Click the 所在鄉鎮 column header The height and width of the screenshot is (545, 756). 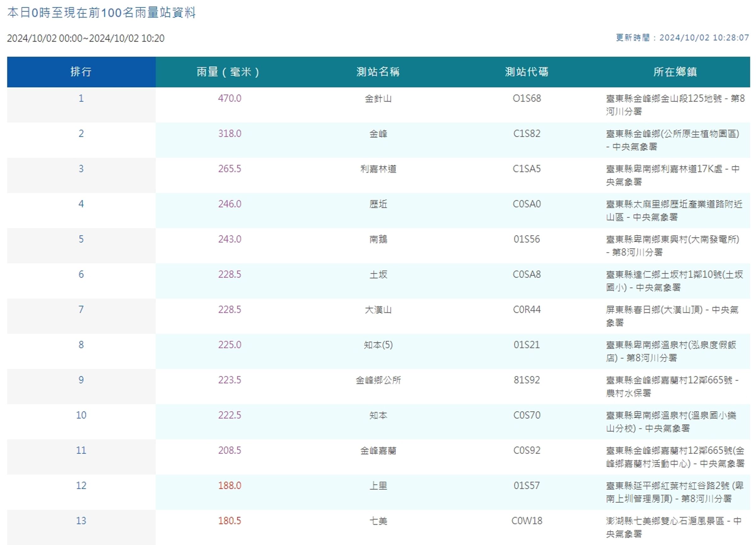[675, 72]
